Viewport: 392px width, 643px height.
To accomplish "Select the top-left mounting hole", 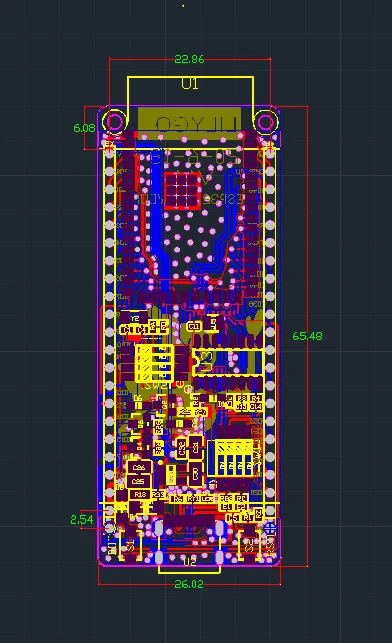I will (x=114, y=122).
